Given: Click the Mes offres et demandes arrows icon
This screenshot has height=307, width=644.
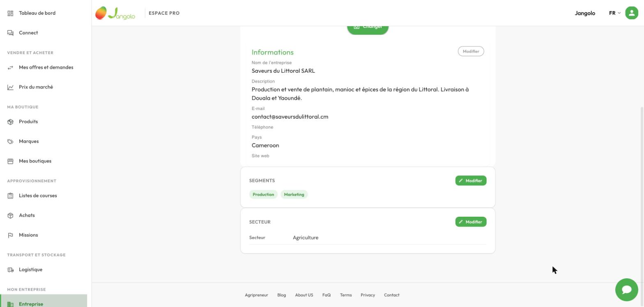Looking at the screenshot, I should pyautogui.click(x=10, y=67).
